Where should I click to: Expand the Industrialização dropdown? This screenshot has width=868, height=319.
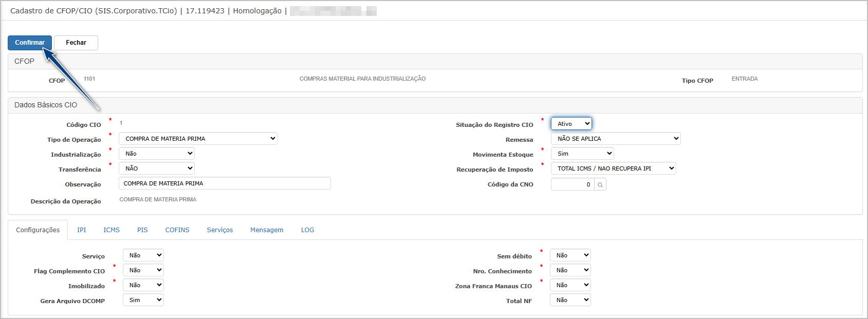click(157, 154)
